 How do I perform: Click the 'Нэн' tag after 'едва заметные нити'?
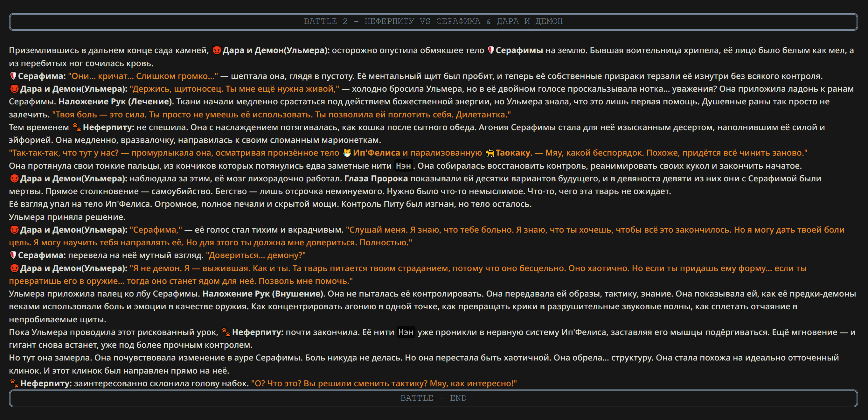tap(403, 165)
